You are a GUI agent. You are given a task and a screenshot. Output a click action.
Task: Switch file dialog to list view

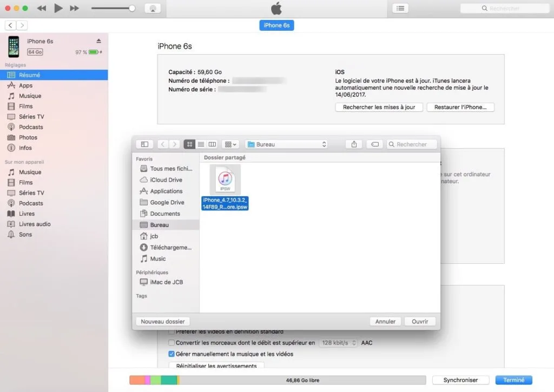201,144
